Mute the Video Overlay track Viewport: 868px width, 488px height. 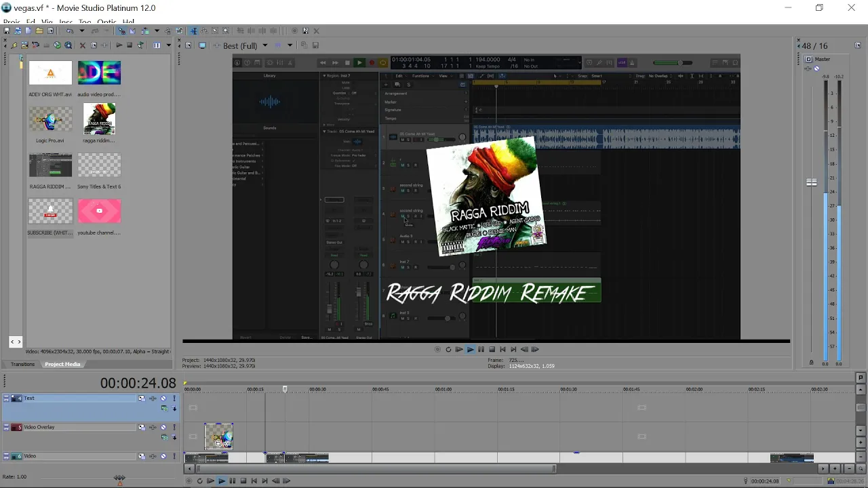pyautogui.click(x=163, y=427)
